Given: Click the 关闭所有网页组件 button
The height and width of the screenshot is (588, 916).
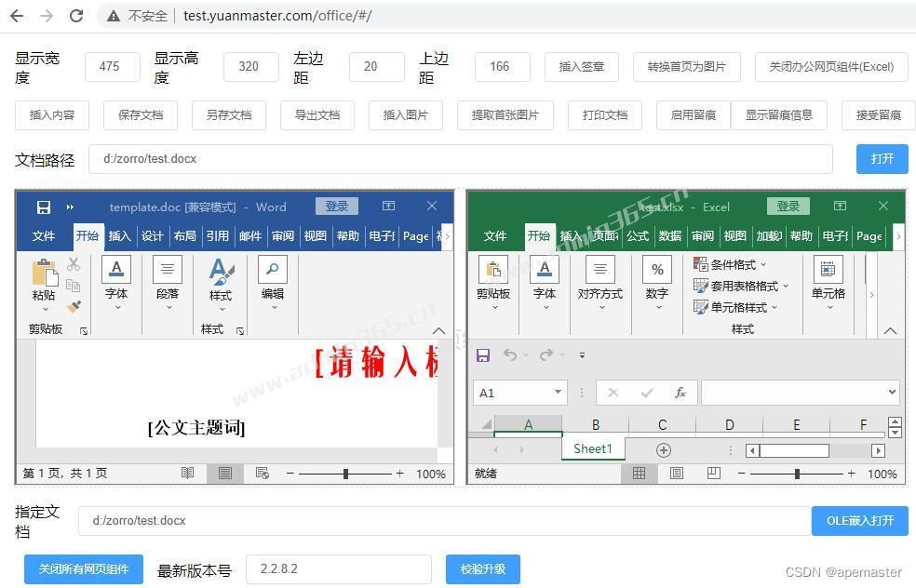Looking at the screenshot, I should pos(84,568).
